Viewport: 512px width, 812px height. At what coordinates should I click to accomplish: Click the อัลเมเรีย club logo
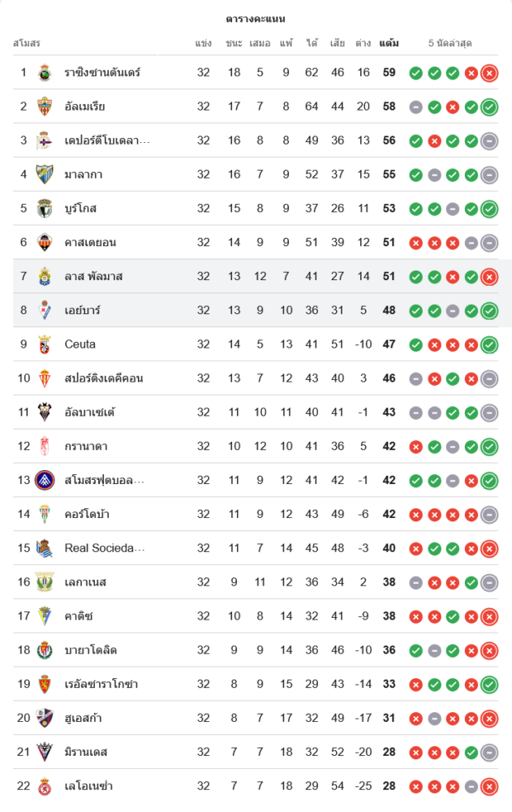pos(45,106)
